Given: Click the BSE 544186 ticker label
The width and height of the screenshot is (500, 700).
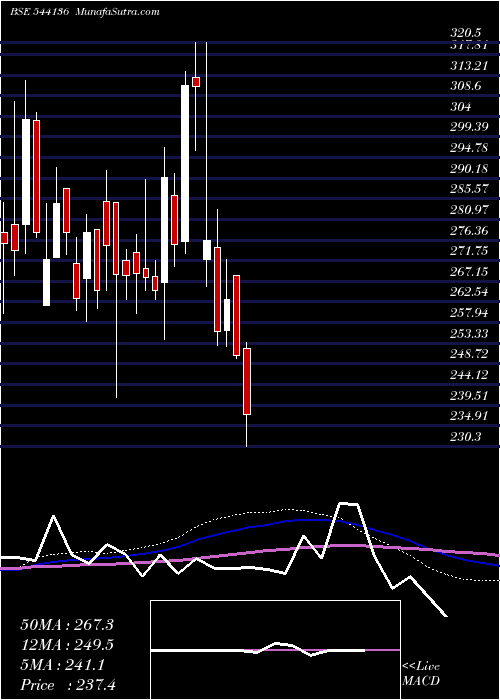Looking at the screenshot, I should point(39,12).
